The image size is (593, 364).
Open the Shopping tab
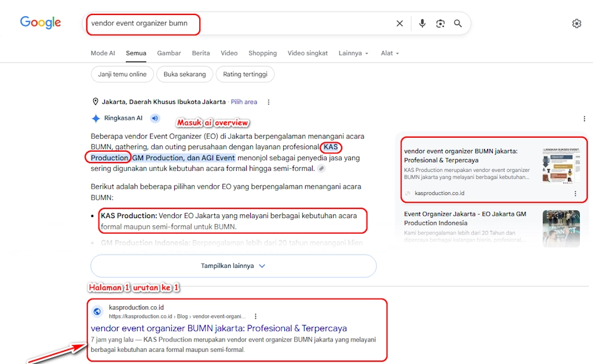pos(262,53)
